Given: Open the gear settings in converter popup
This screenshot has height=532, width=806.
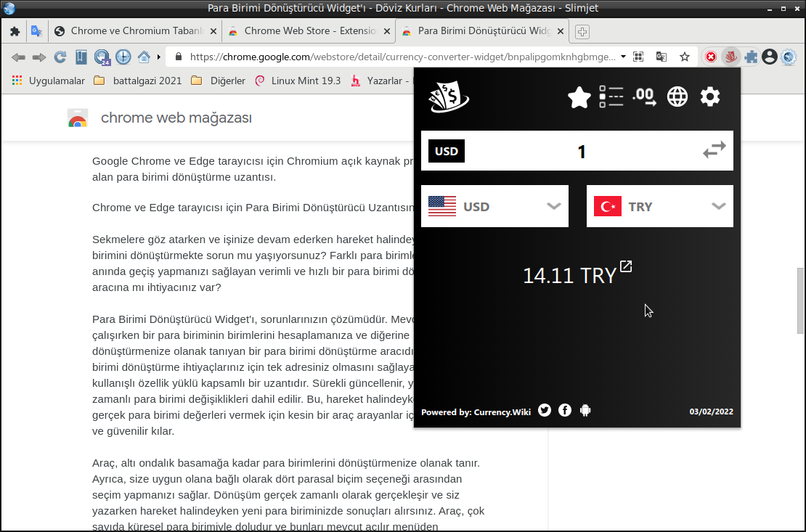Looking at the screenshot, I should (x=710, y=97).
